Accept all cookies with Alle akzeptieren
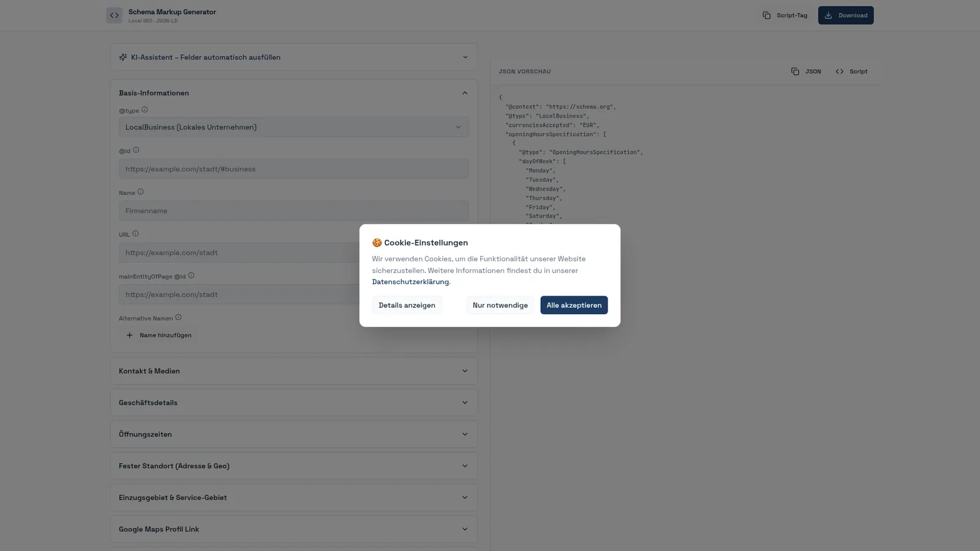The height and width of the screenshot is (551, 980). pyautogui.click(x=574, y=305)
